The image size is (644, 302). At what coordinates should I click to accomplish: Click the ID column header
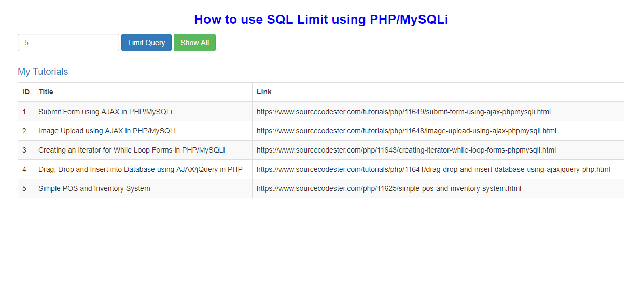pyautogui.click(x=26, y=92)
